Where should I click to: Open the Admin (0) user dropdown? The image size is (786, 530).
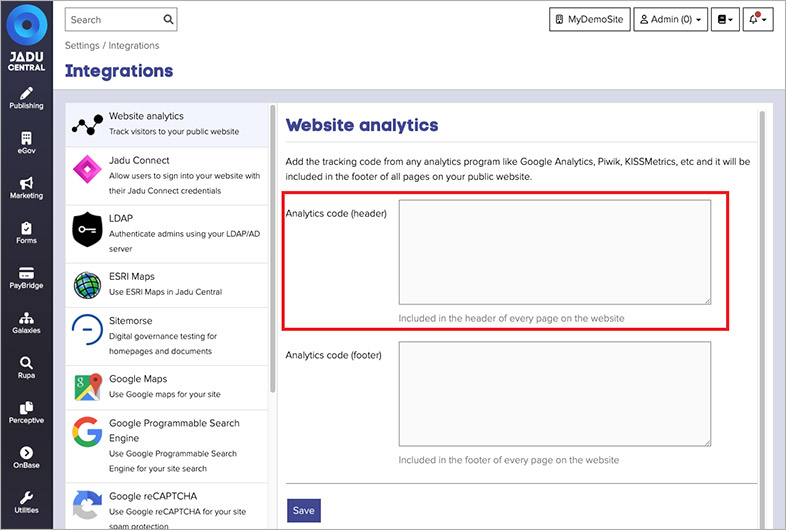(671, 20)
